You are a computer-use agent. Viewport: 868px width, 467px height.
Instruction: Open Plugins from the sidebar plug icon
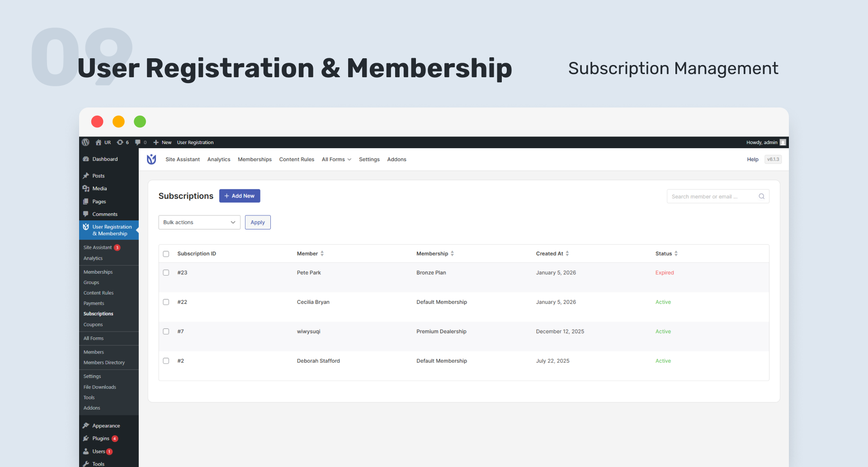86,439
